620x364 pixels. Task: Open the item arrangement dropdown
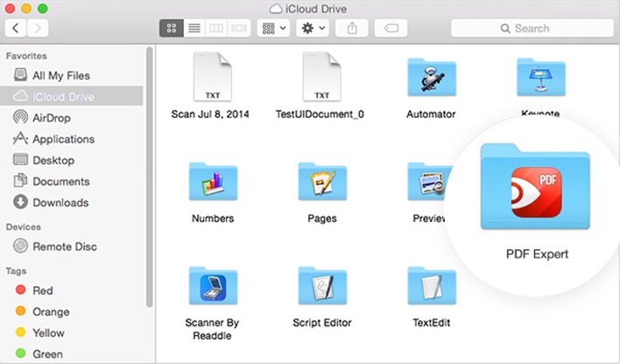(273, 28)
